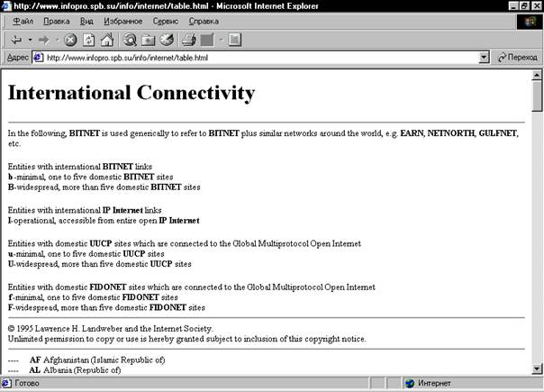Open History toolbar icon
This screenshot has width=544, height=392.
[167, 40]
